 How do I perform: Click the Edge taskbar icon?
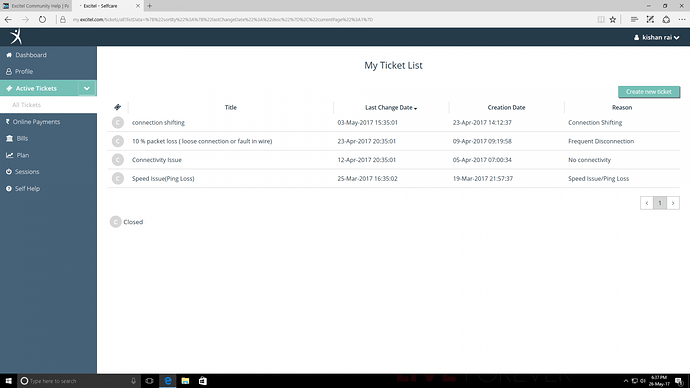pos(168,381)
